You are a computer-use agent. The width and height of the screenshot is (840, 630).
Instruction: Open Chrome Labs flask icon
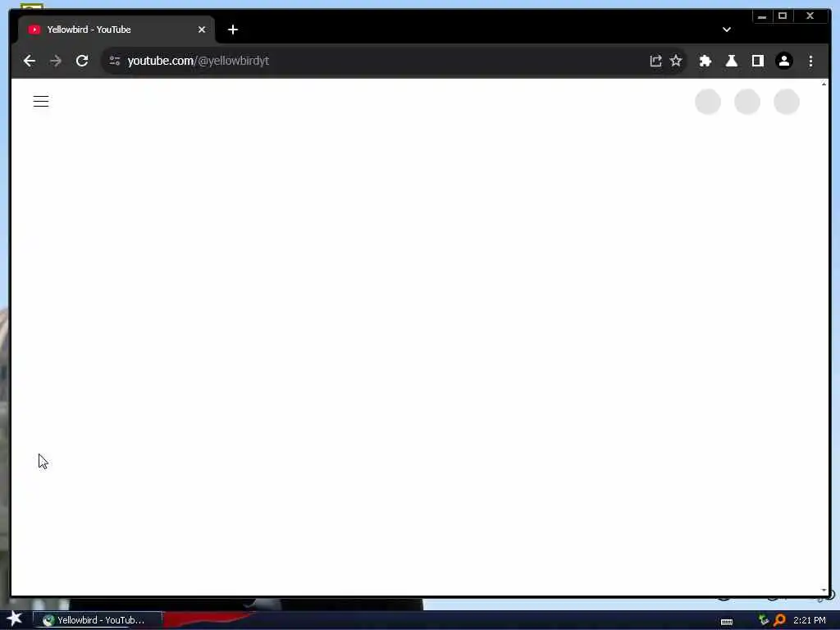pyautogui.click(x=731, y=61)
